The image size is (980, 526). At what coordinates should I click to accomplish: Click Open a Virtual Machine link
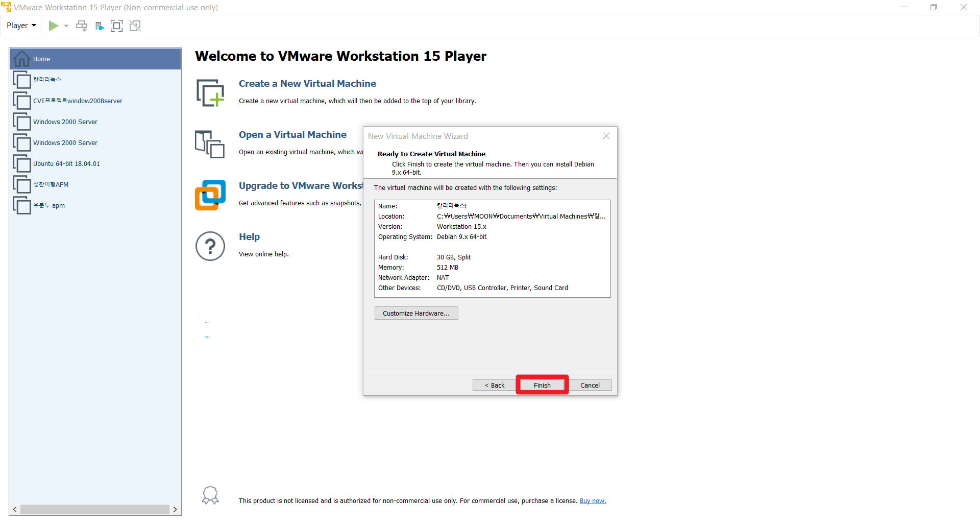click(x=292, y=135)
